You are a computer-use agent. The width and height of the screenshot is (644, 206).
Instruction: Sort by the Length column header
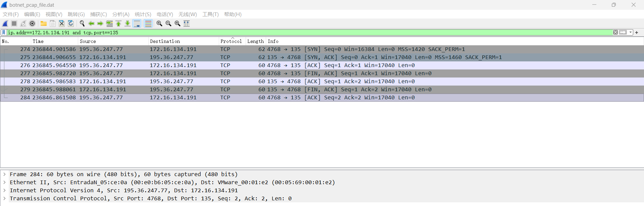256,41
